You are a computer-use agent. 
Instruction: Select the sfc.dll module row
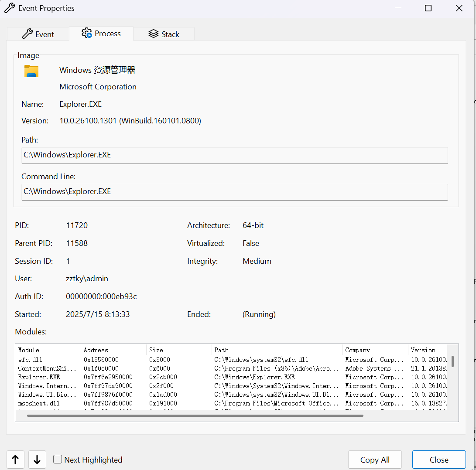[x=231, y=360]
